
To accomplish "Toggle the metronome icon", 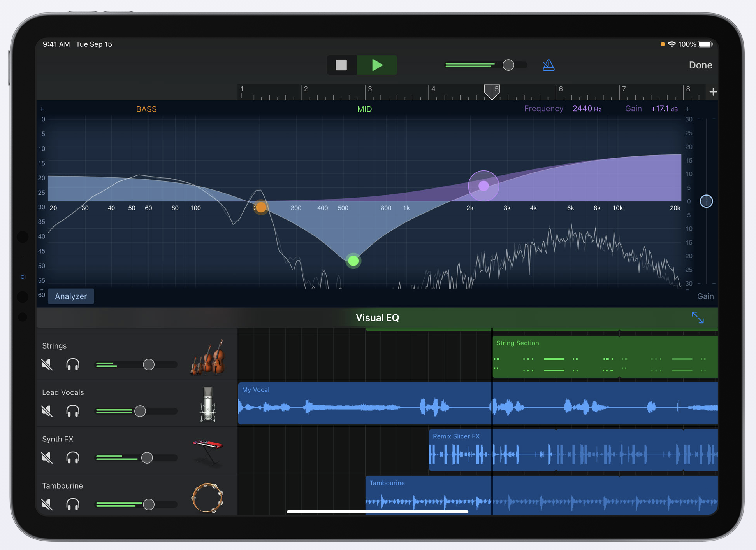I will tap(548, 65).
